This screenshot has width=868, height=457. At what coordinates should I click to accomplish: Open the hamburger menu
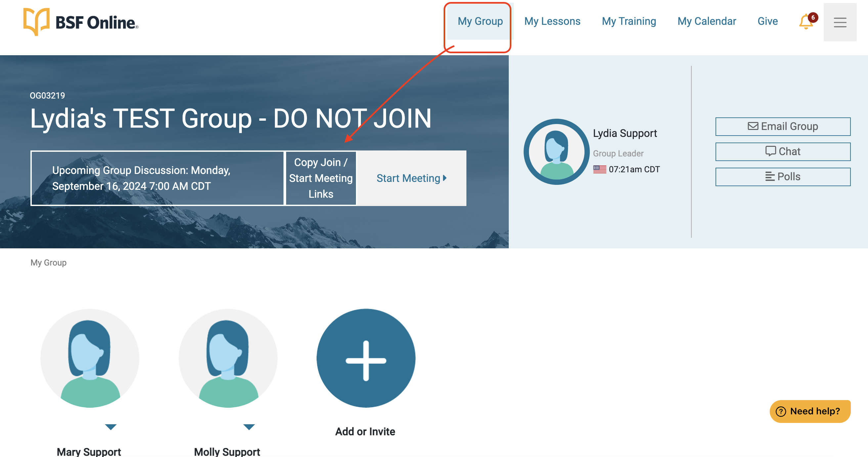pyautogui.click(x=840, y=22)
